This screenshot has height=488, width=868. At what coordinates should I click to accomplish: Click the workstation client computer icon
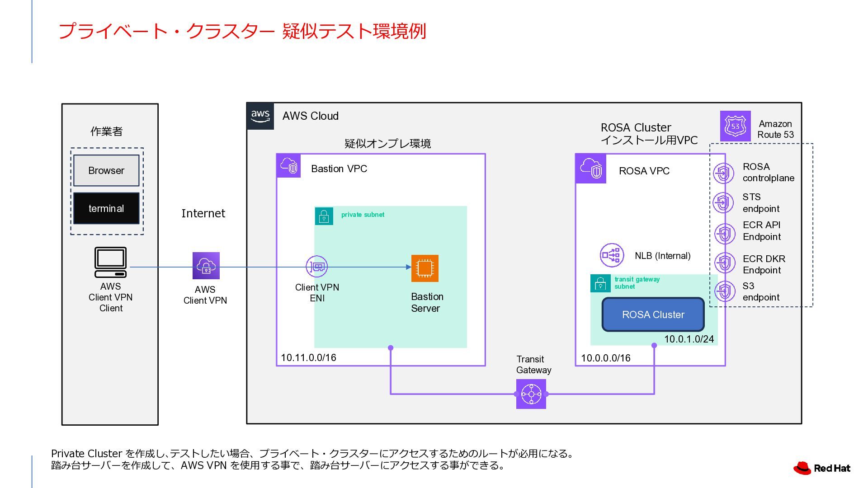point(110,262)
